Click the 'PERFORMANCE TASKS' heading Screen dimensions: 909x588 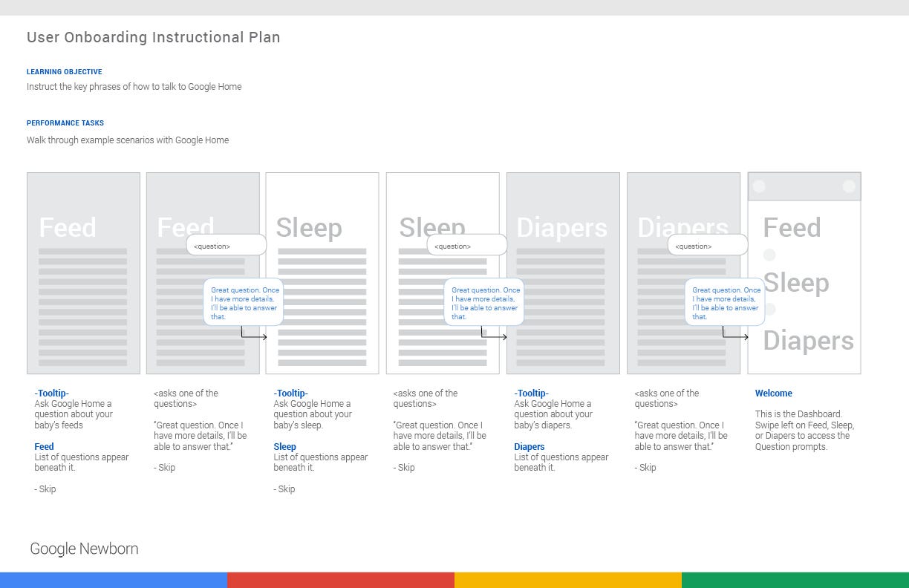click(x=65, y=123)
